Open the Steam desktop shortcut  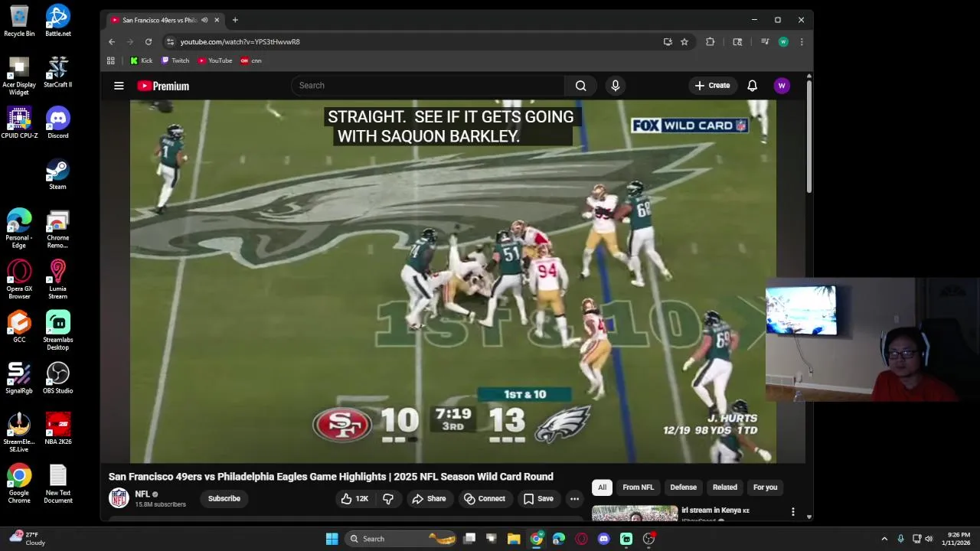click(57, 174)
